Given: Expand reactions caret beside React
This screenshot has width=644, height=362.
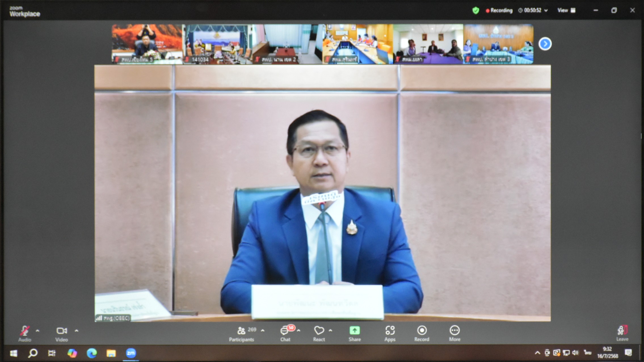Looking at the screenshot, I should click(331, 331).
